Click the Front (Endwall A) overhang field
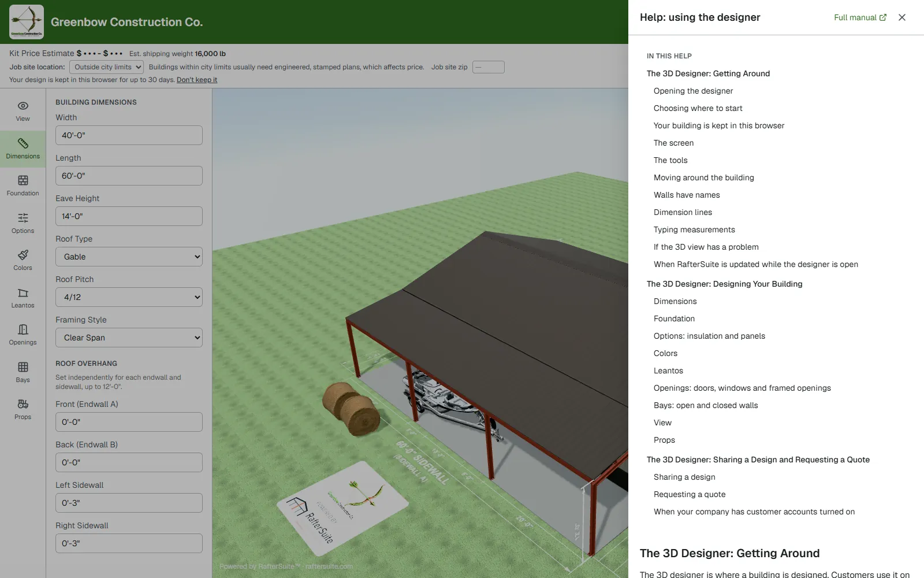Screen dimensions: 924x578 (x=129, y=422)
